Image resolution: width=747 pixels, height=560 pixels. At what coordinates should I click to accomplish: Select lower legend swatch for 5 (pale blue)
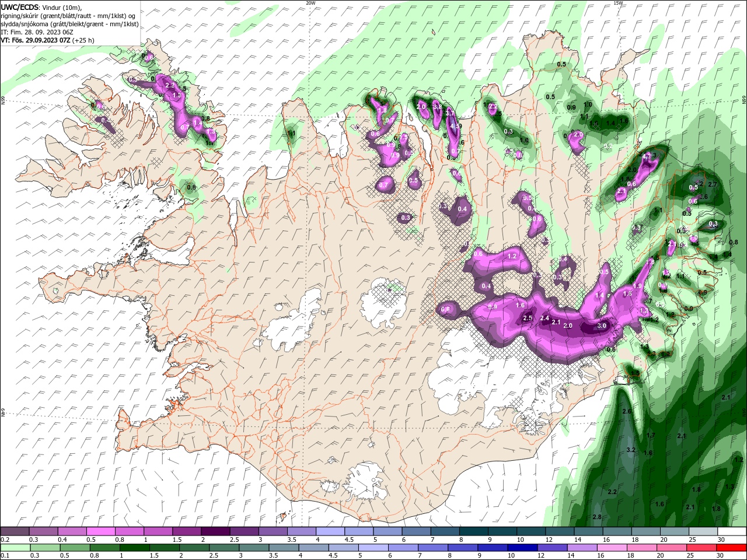pyautogui.click(x=373, y=548)
